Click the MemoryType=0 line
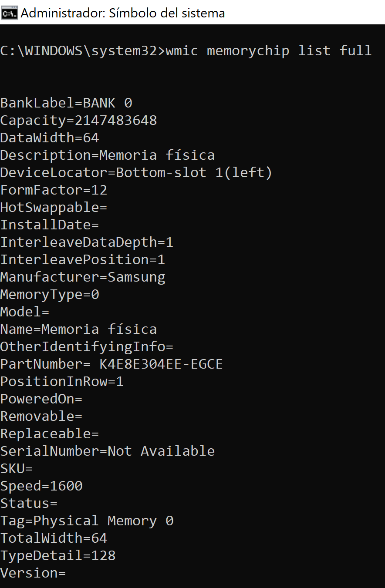 (50, 295)
